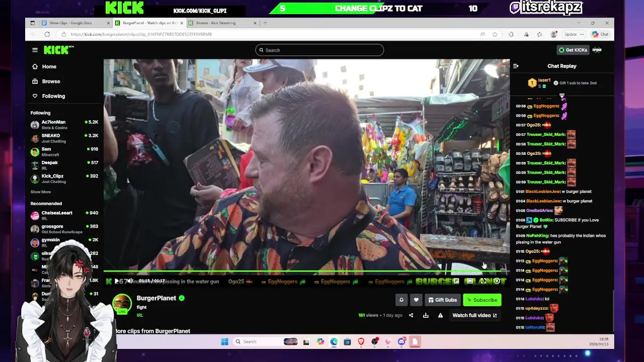644x362 pixels.
Task: Open gymskin recommended channel
Action: pos(64,242)
